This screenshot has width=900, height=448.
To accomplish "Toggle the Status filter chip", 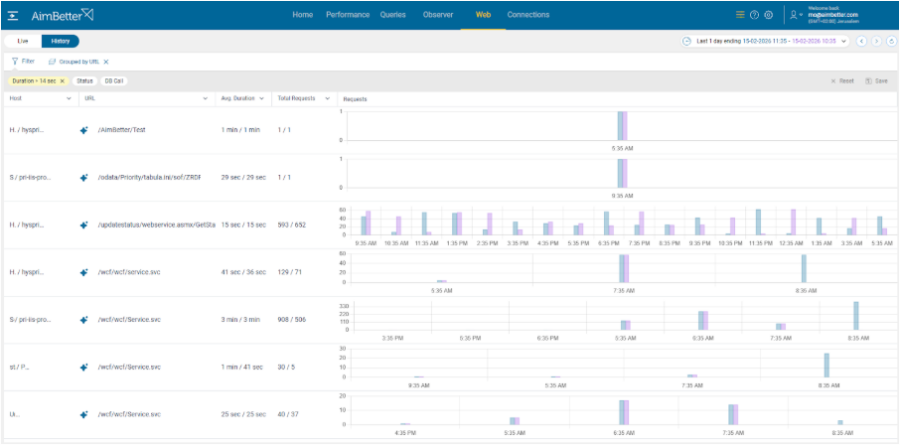I will click(84, 81).
